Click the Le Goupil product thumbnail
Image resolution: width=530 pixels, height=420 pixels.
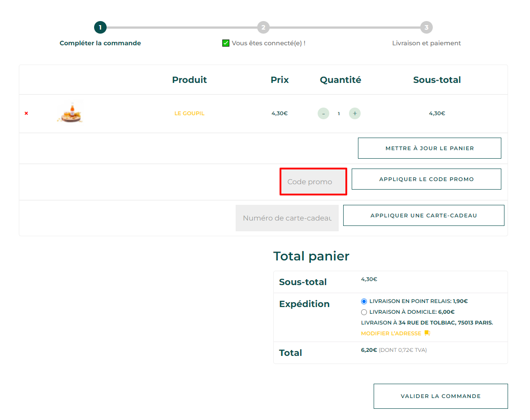(x=70, y=113)
